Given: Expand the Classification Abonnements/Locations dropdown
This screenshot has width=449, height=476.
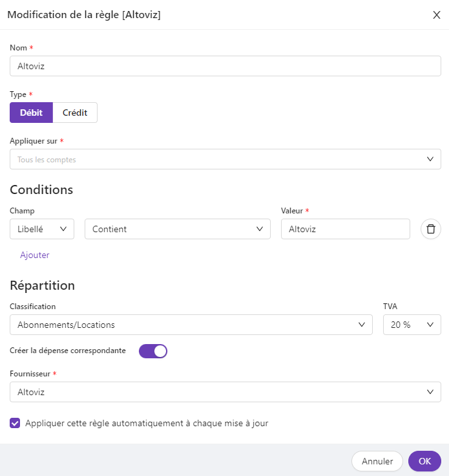Looking at the screenshot, I should point(191,325).
